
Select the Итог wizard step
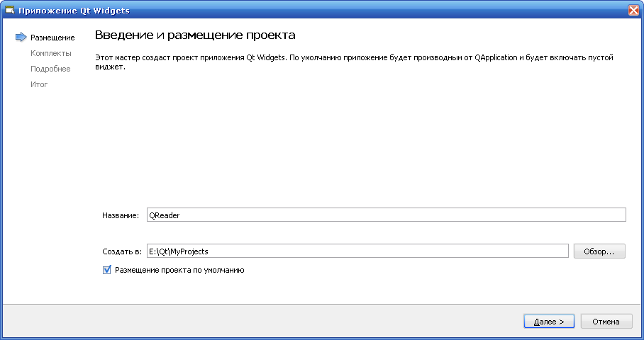click(39, 84)
